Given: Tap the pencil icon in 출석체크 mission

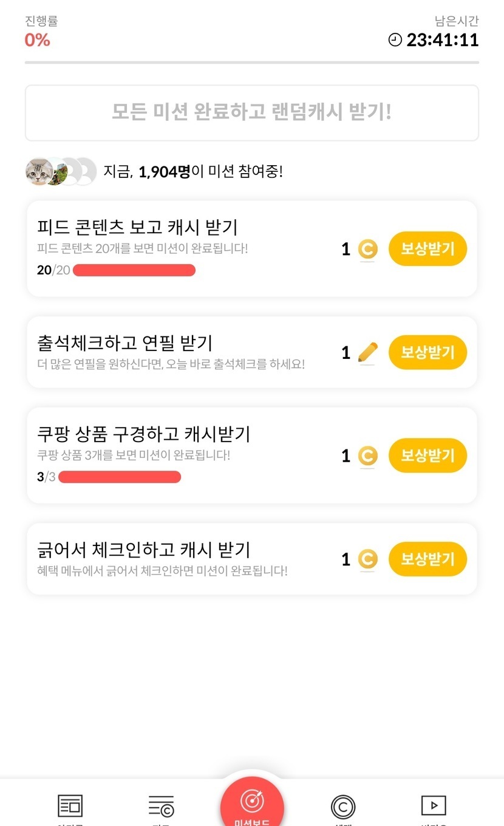Looking at the screenshot, I should pos(367,352).
